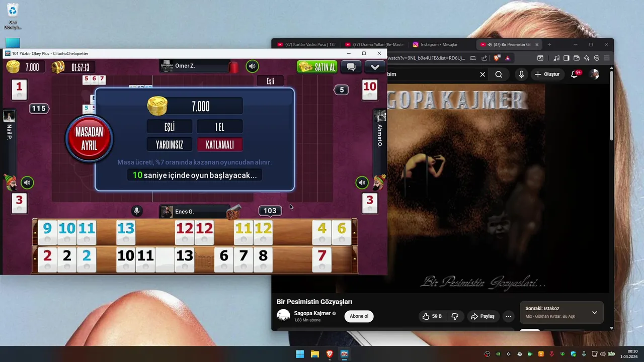Open the Windows Start menu

[x=300, y=354]
